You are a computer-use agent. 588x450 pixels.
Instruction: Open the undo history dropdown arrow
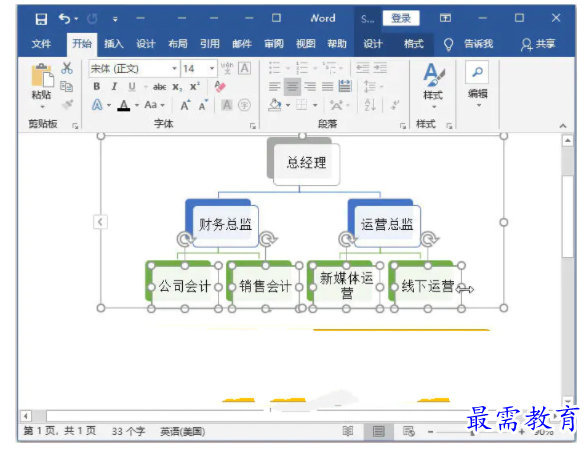(x=76, y=19)
